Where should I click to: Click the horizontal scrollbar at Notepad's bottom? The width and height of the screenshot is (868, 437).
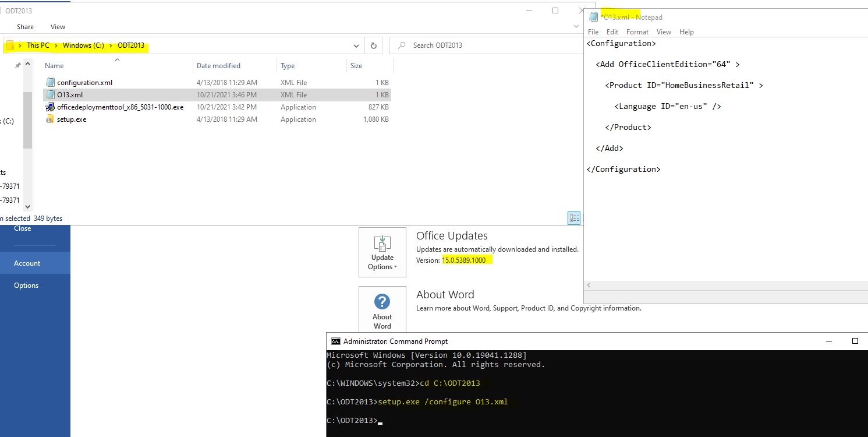tap(722, 285)
